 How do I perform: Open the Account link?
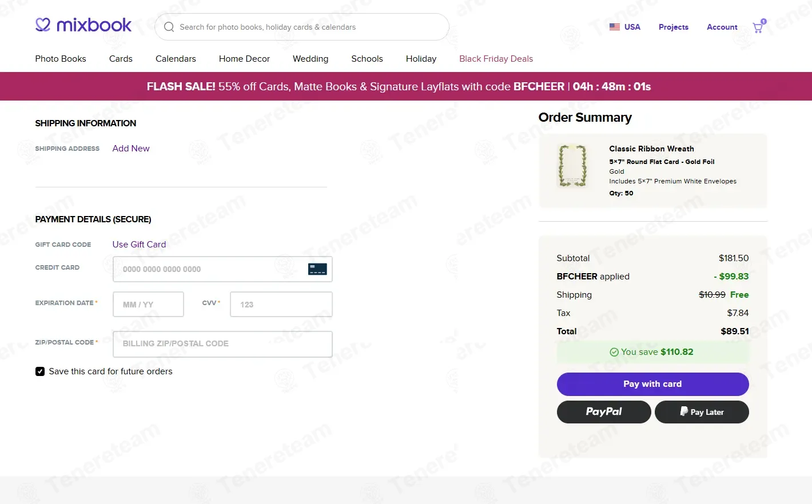pyautogui.click(x=722, y=27)
